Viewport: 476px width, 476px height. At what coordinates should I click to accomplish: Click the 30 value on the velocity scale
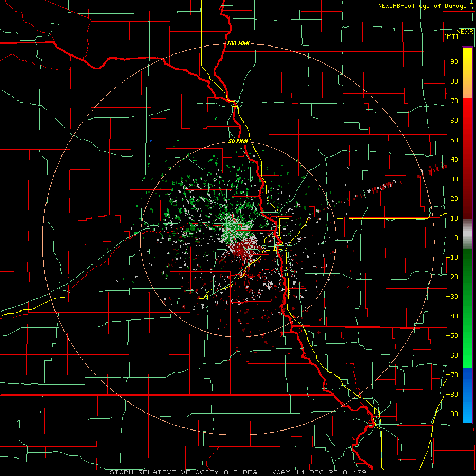point(454,179)
